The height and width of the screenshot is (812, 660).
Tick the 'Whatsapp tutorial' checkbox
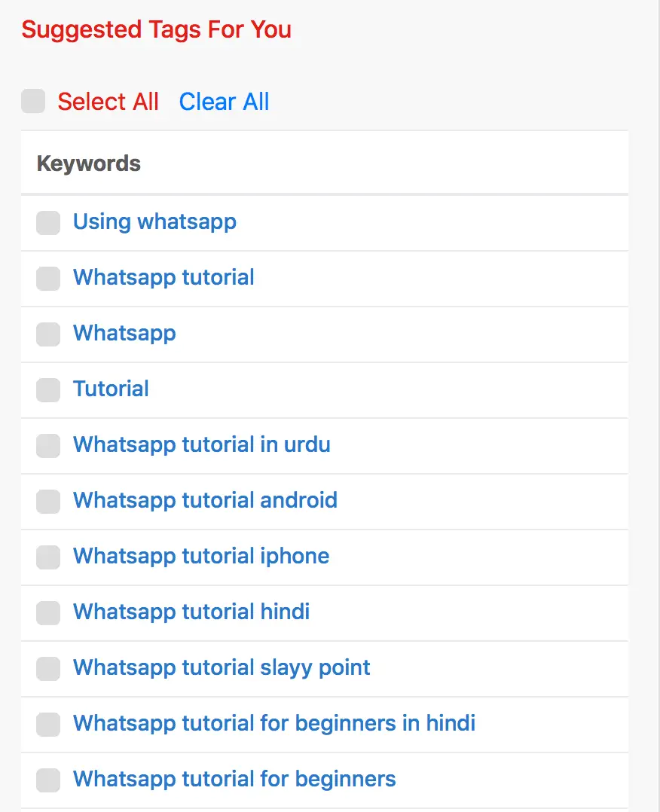click(48, 279)
